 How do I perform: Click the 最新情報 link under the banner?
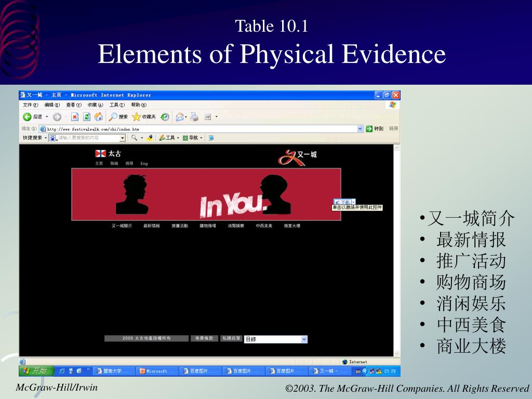pyautogui.click(x=151, y=225)
